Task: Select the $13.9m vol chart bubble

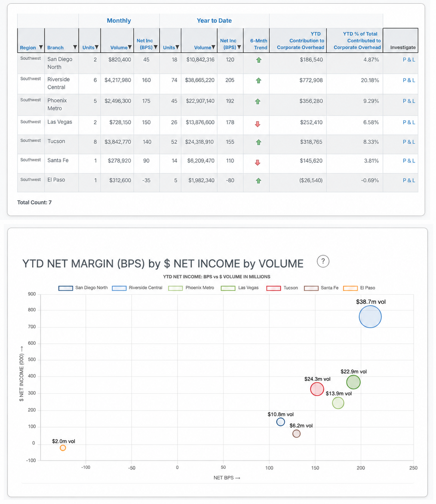Action: coord(338,403)
